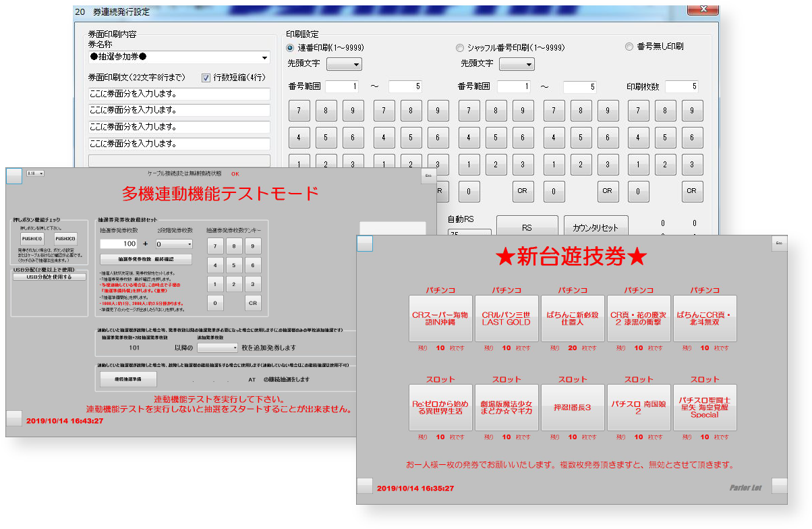Click the PUSH1(1) test button
This screenshot has height=529, width=812.
tap(32, 238)
